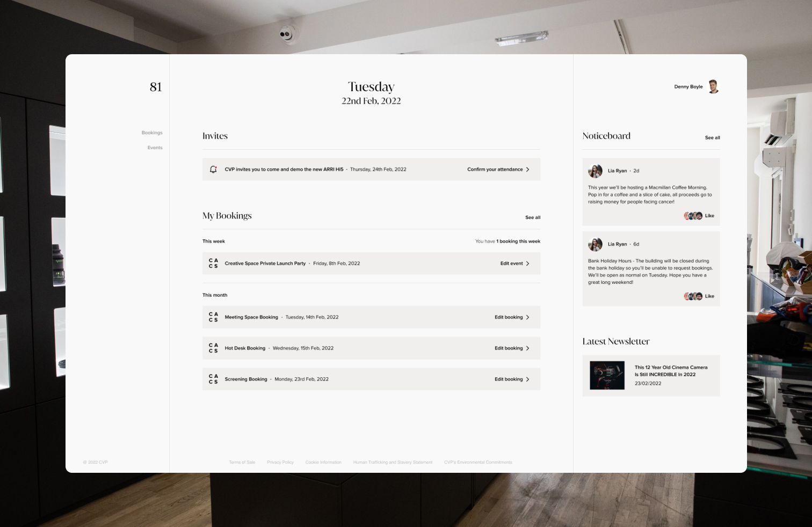Viewport: 812px width, 527px height.
Task: Open Edit event for Creative Space Launch Party
Action: click(x=514, y=263)
